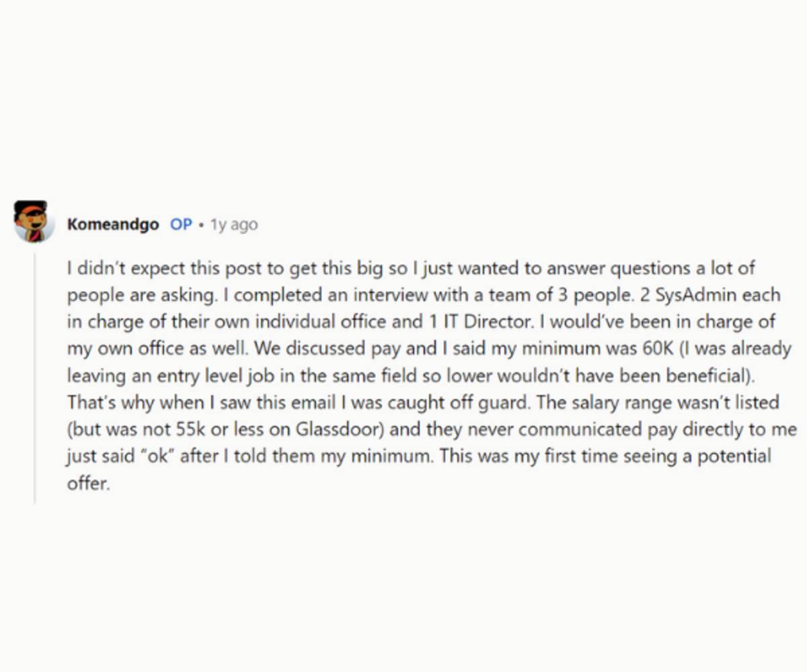The height and width of the screenshot is (672, 807).
Task: Open the Komeandgo username profile link
Action: [113, 224]
